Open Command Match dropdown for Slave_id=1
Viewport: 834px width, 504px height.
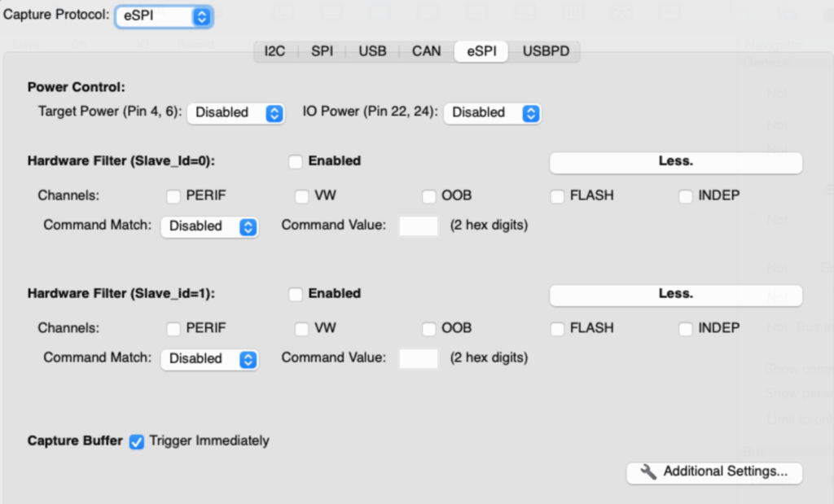coord(208,358)
